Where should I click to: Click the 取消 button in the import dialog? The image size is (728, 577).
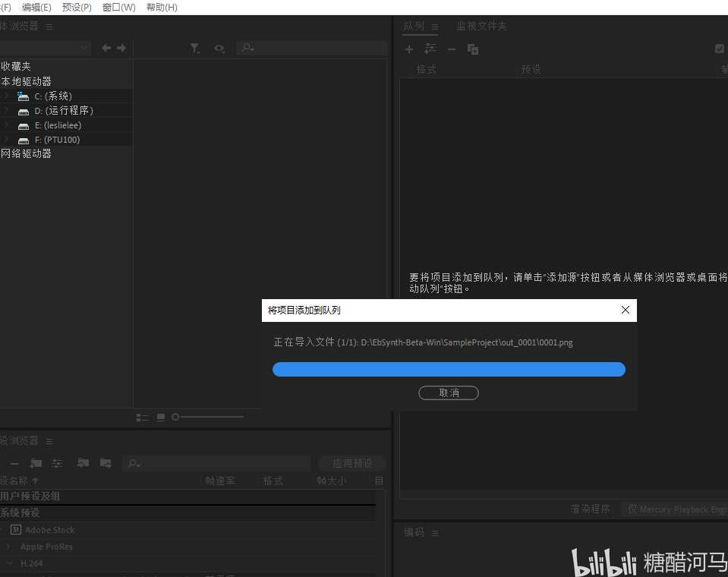(449, 393)
